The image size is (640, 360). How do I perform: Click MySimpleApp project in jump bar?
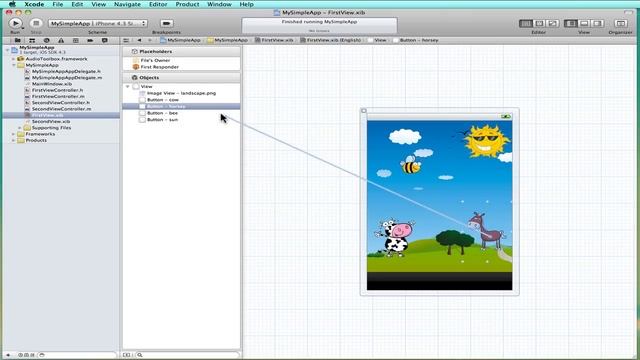pyautogui.click(x=180, y=40)
